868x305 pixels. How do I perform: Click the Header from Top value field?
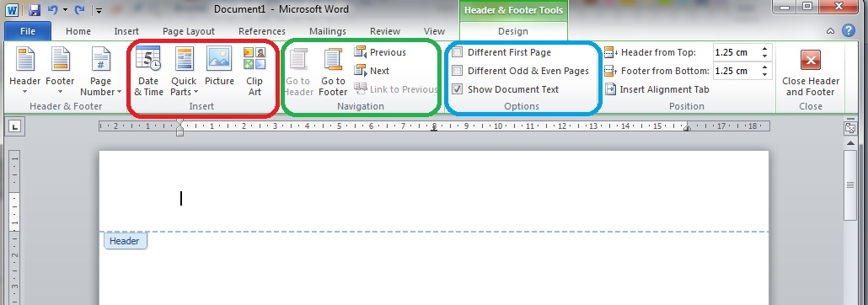736,52
